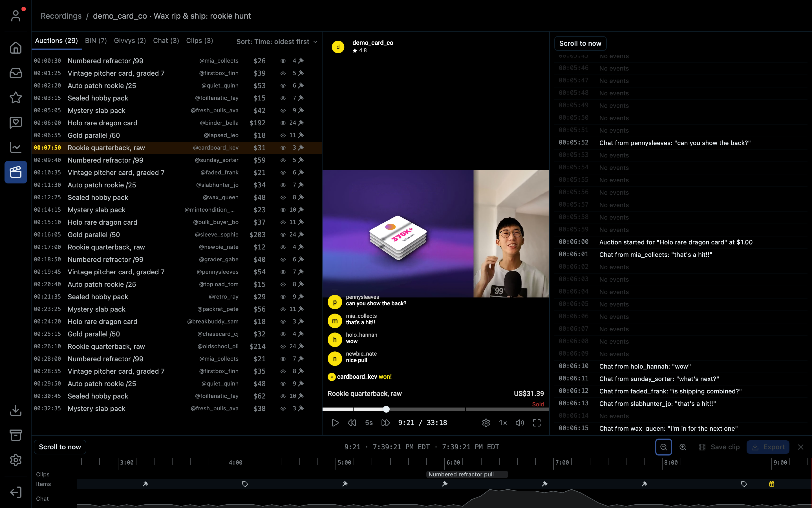The image size is (812, 508).
Task: Open the Recordings breadcrumb link
Action: point(61,16)
